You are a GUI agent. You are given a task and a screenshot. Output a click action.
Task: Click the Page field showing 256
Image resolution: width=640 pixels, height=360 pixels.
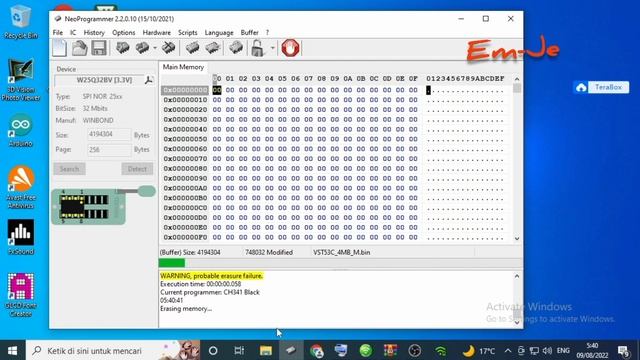tap(109, 150)
